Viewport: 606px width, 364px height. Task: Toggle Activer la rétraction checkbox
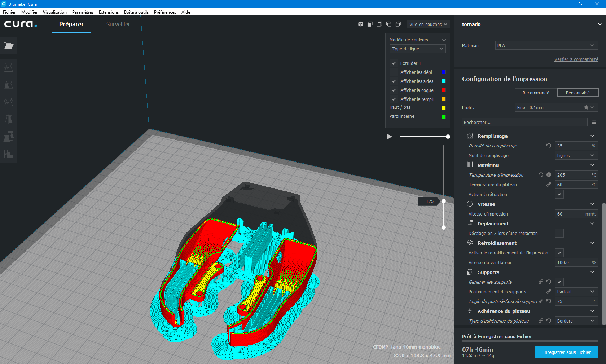(x=559, y=194)
